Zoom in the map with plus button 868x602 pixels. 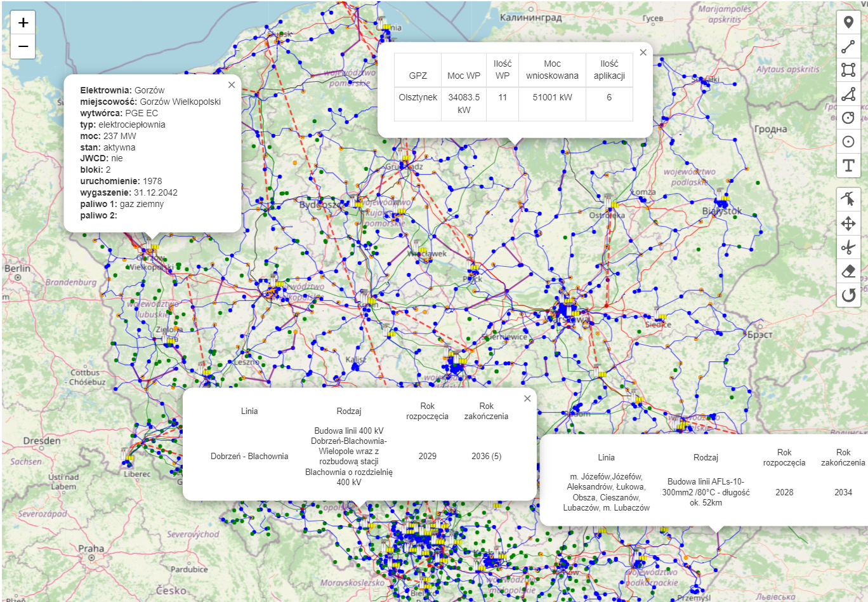coord(23,23)
